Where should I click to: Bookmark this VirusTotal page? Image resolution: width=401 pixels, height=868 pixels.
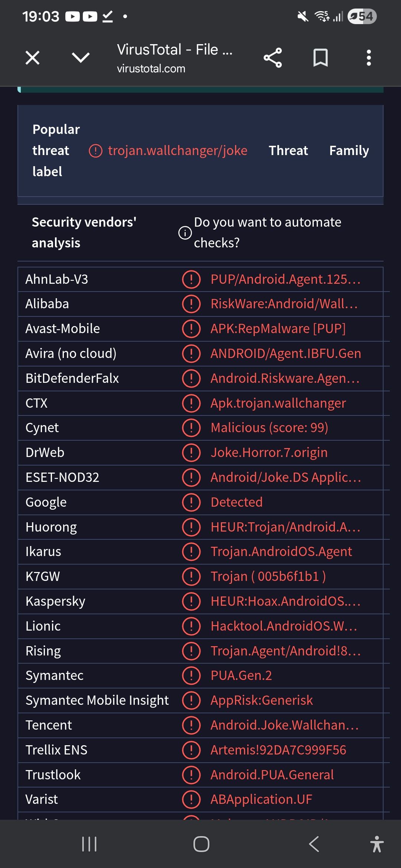[320, 58]
